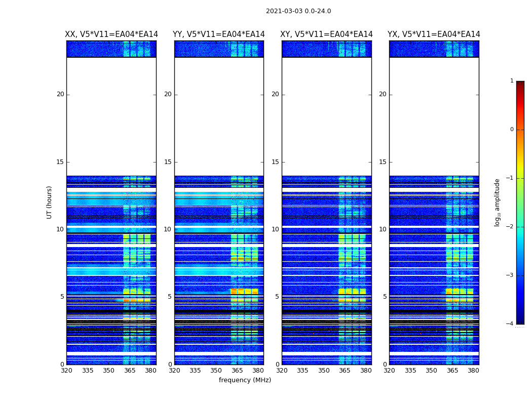
Task: Click the figure title date 2021-03-03 0.0-24.0
Action: [x=298, y=11]
